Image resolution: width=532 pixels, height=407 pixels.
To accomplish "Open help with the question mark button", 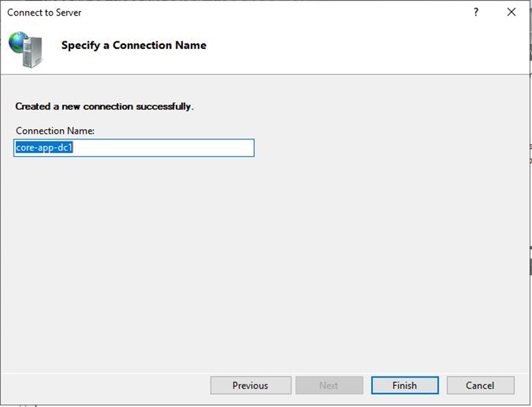I will 476,12.
